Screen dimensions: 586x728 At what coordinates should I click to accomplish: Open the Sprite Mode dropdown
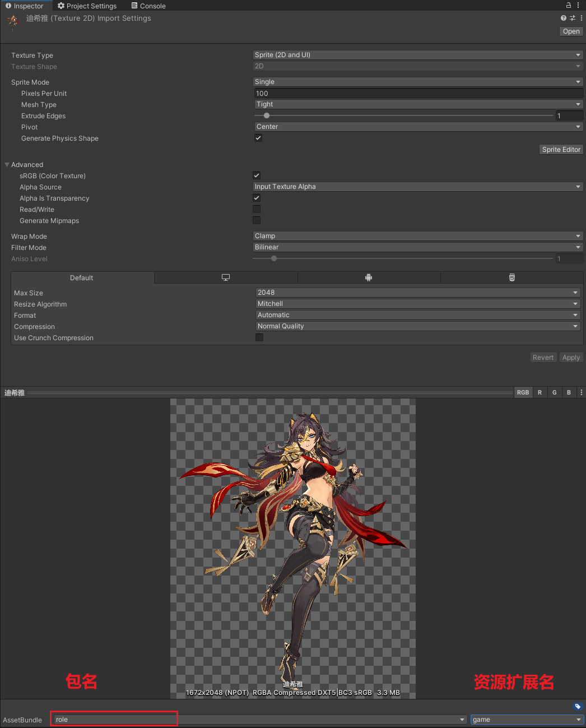[418, 82]
